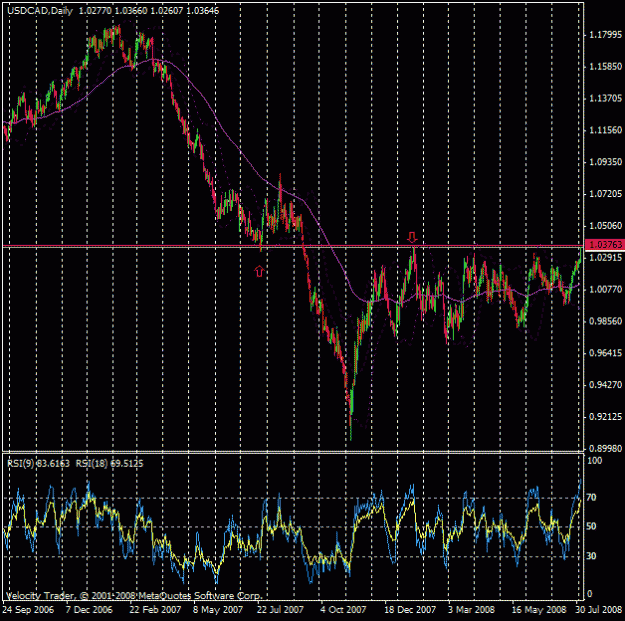Click the RSI scale value 70
The height and width of the screenshot is (621, 625).
tap(592, 497)
